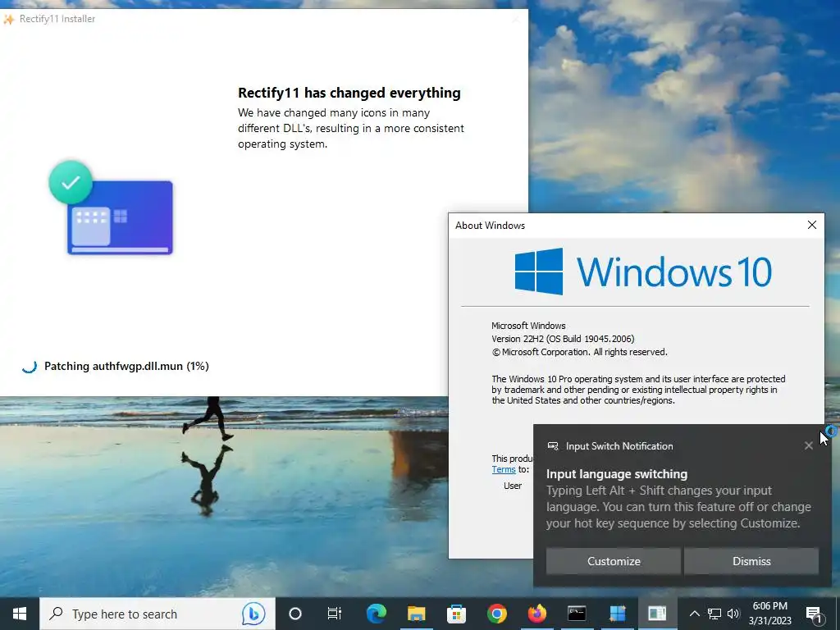Click the green checkmark illustration in Rectify11
The height and width of the screenshot is (630, 840).
[71, 183]
